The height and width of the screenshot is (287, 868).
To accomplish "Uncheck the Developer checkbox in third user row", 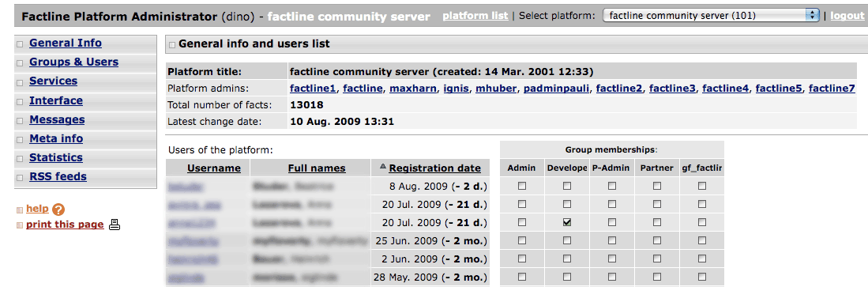I will point(567,222).
